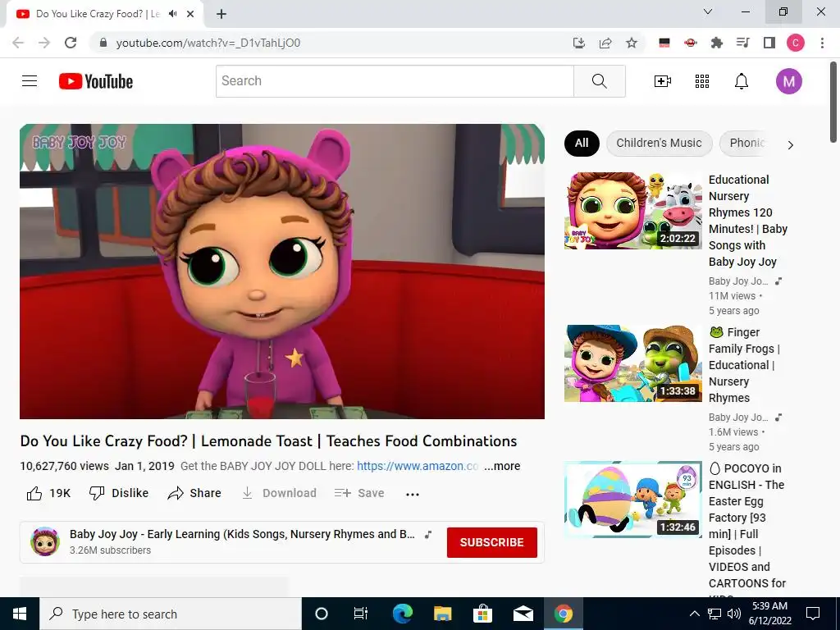This screenshot has width=840, height=630.
Task: Open the tab search chevron
Action: pos(708,11)
